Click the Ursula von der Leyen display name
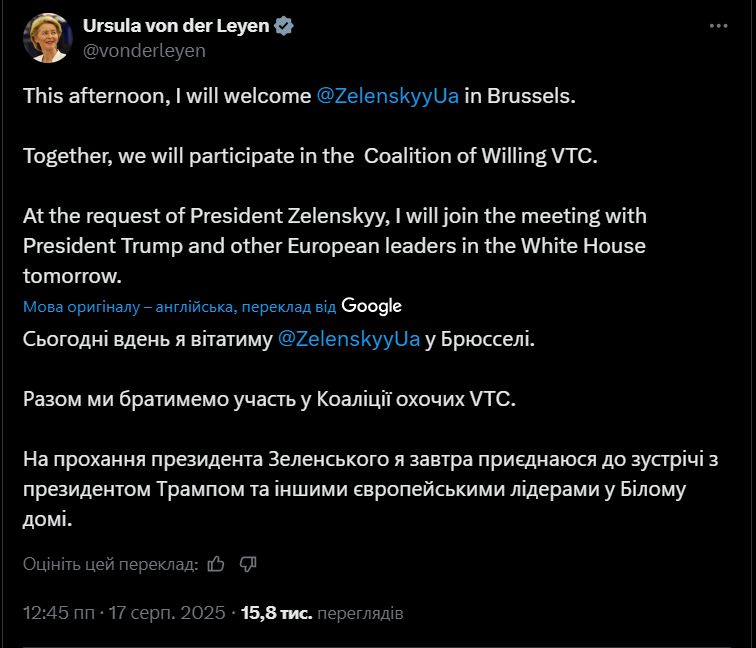 tap(176, 26)
